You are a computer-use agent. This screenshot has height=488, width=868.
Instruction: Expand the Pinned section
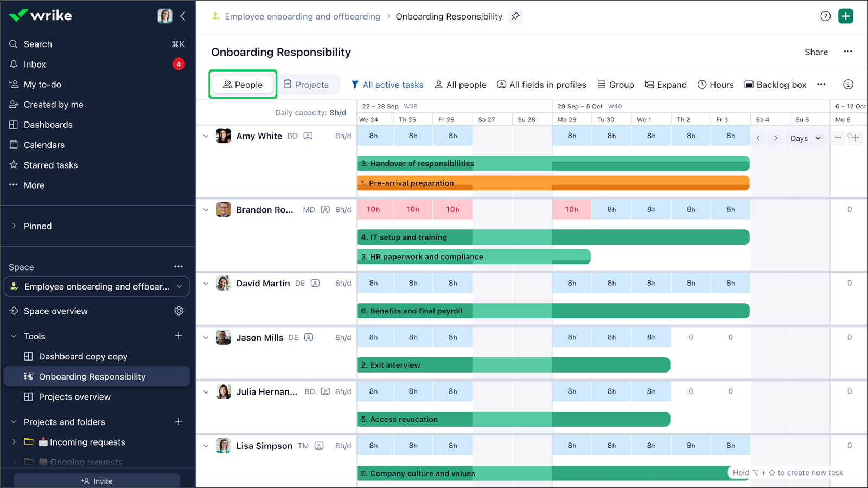tap(14, 226)
